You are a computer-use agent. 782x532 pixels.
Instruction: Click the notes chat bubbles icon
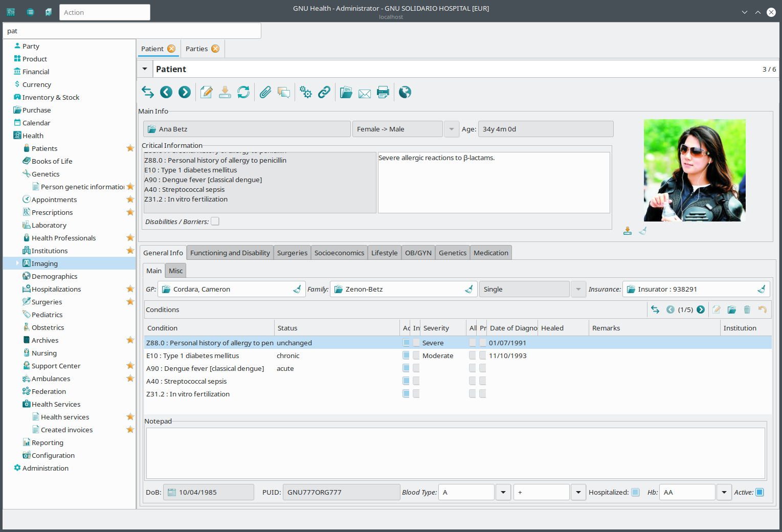[x=283, y=92]
